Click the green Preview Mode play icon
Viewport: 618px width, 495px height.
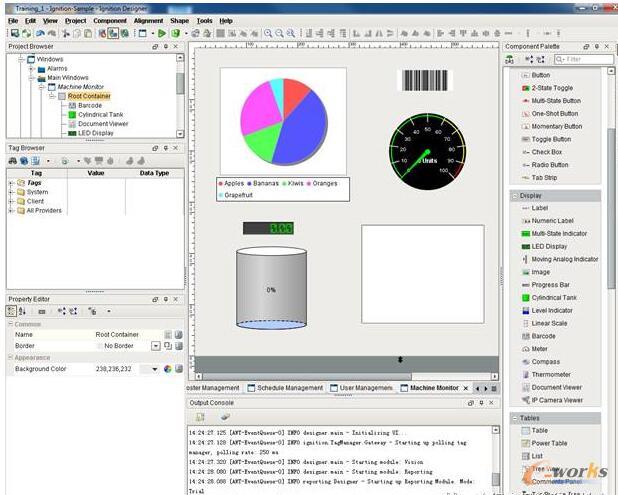click(162, 33)
